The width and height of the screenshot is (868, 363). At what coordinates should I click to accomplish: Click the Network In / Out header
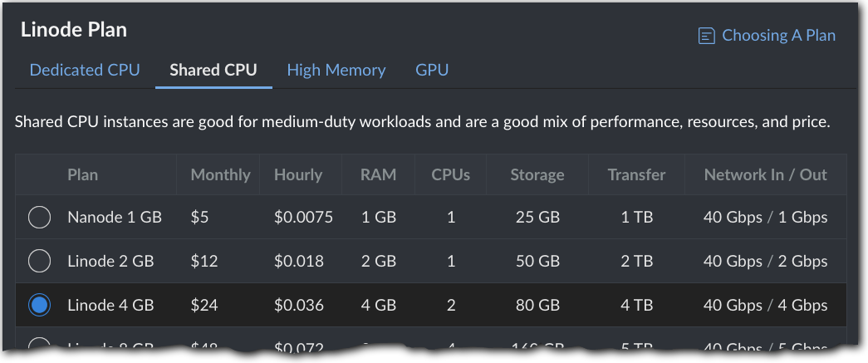click(x=765, y=175)
